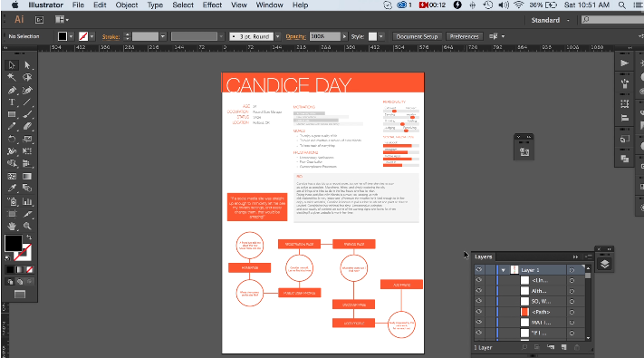Select the Layers panel tab
This screenshot has height=358, width=644.
(484, 256)
